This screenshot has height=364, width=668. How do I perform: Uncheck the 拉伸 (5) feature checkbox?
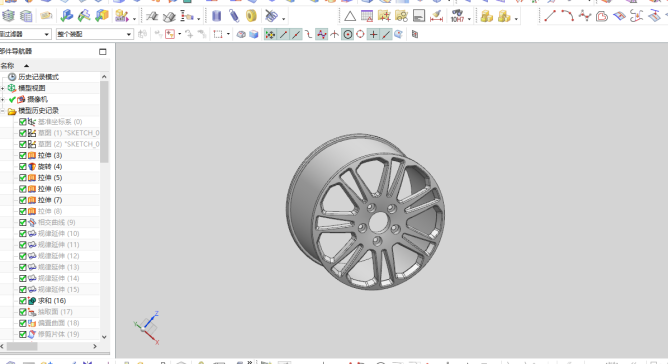(x=23, y=178)
